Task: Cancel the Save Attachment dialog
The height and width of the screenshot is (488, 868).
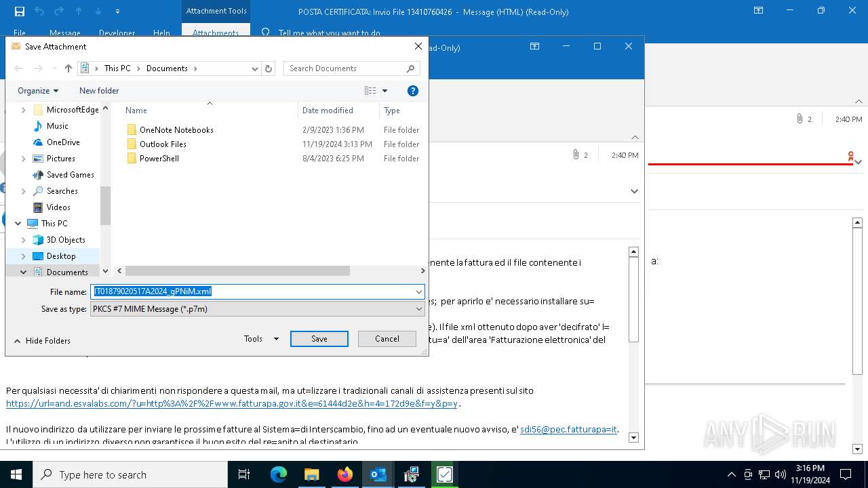Action: (x=387, y=339)
